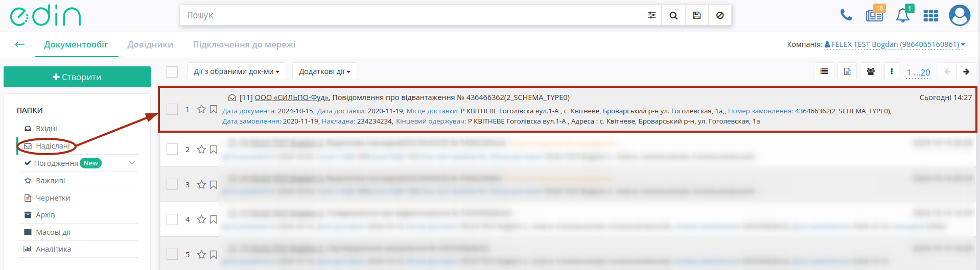The height and width of the screenshot is (270, 980).
Task: Switch to document view icon
Action: pyautogui.click(x=847, y=71)
